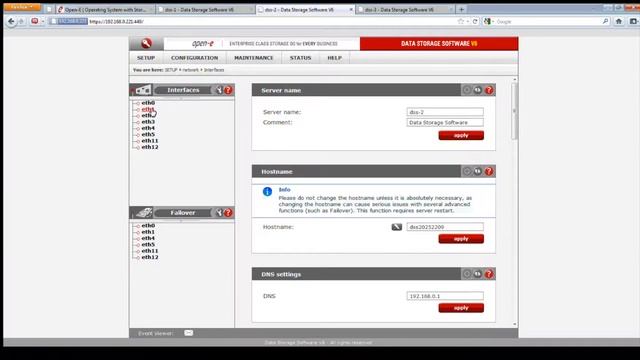Select eth0 in the Failover list

(x=148, y=225)
